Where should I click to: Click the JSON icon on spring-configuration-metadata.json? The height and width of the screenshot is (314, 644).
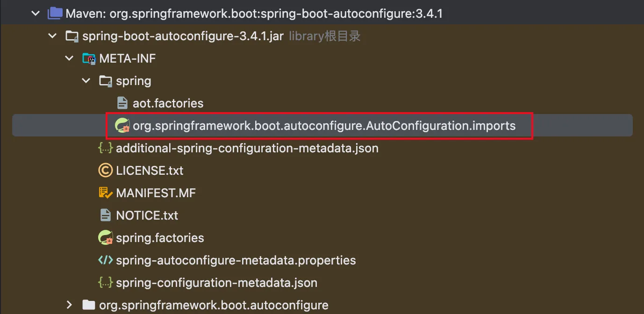click(105, 283)
